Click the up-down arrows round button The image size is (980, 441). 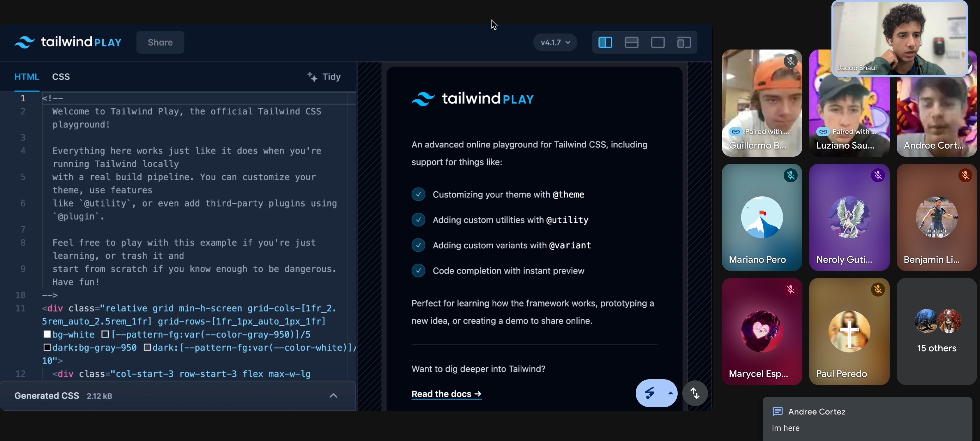pos(695,393)
